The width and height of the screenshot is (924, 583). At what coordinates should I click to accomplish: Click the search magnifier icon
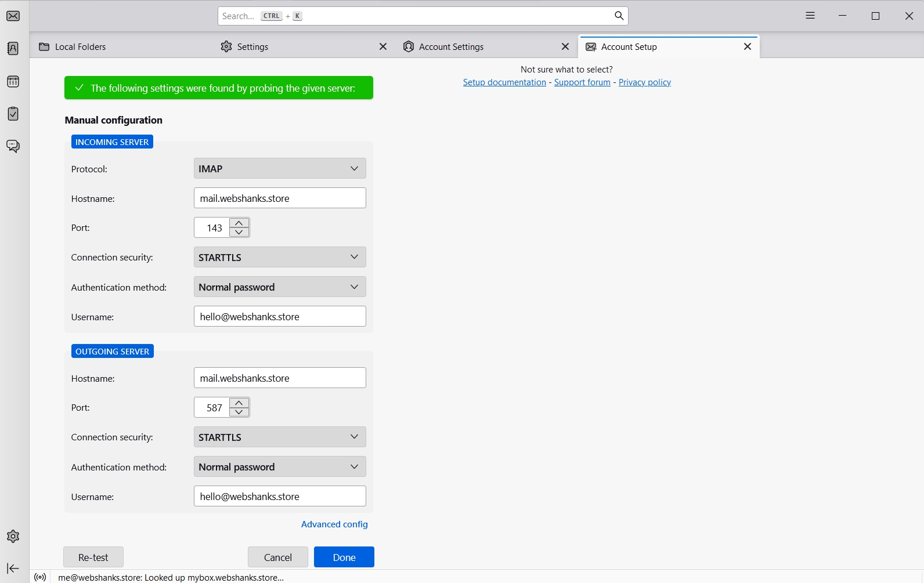click(x=619, y=16)
